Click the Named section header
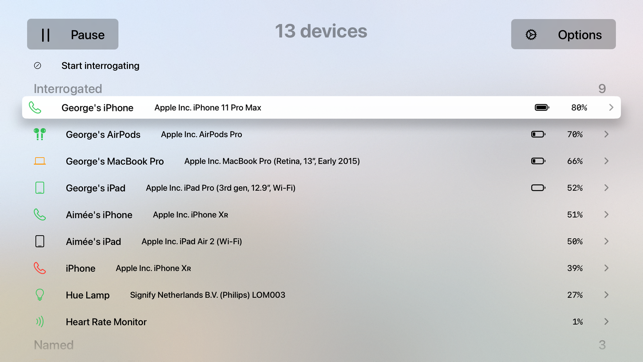Image resolution: width=643 pixels, height=362 pixels. [53, 345]
